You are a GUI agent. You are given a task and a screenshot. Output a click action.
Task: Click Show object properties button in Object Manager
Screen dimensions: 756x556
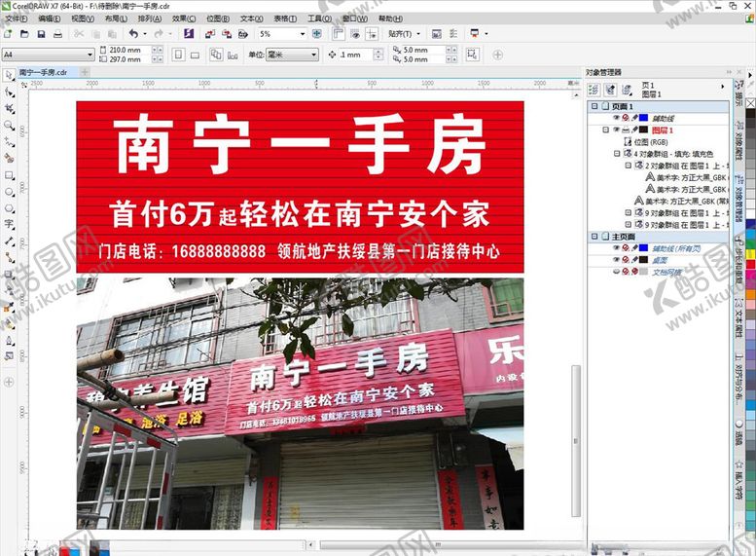point(594,90)
